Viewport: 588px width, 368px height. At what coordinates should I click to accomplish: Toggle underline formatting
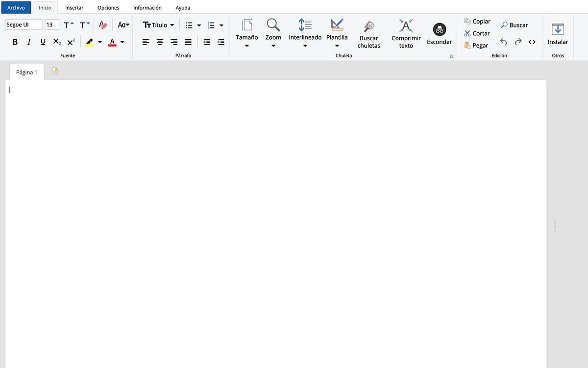(43, 42)
